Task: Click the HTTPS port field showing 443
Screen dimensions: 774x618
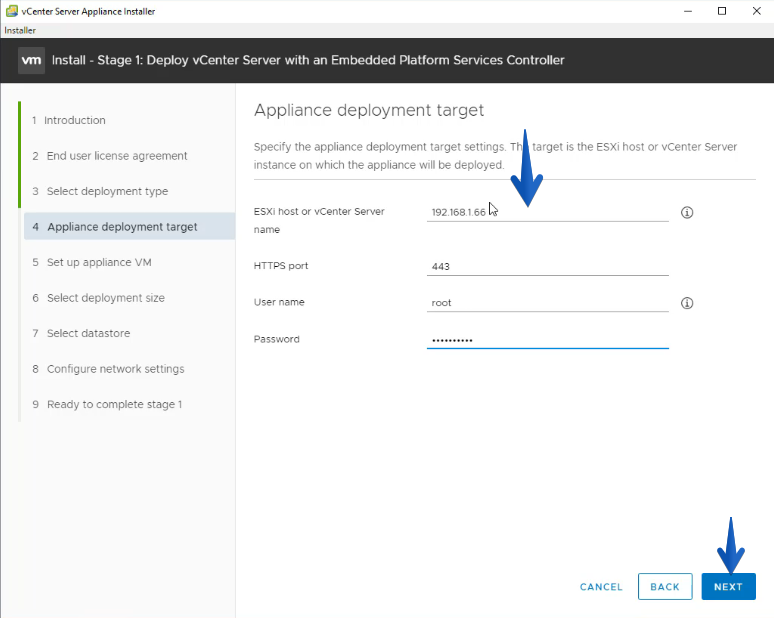Action: (547, 267)
